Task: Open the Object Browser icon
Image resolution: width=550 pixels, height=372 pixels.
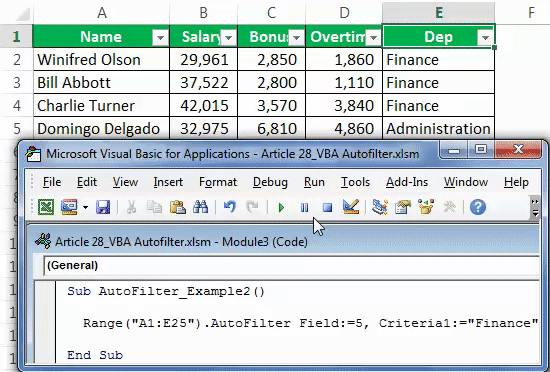Action: click(426, 207)
